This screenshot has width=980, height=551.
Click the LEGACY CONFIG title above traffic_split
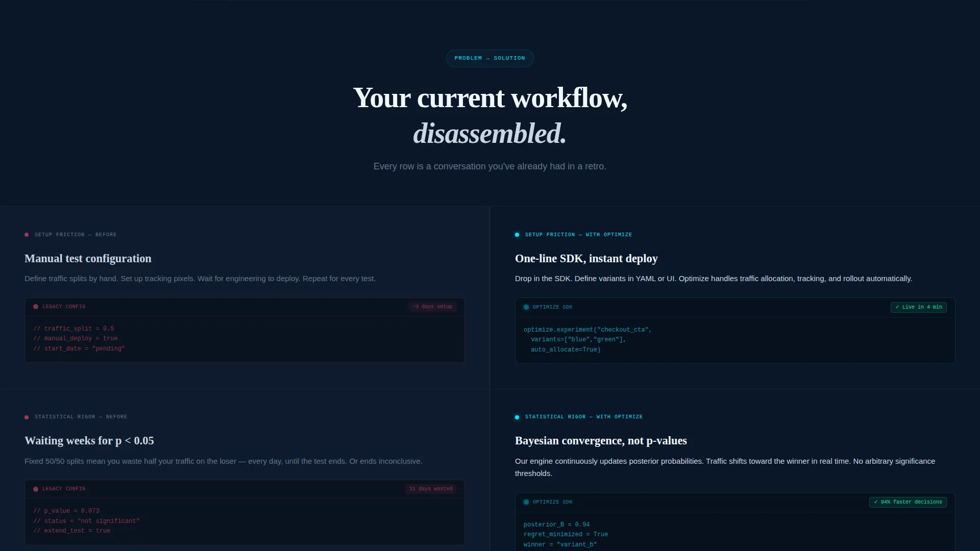click(64, 307)
